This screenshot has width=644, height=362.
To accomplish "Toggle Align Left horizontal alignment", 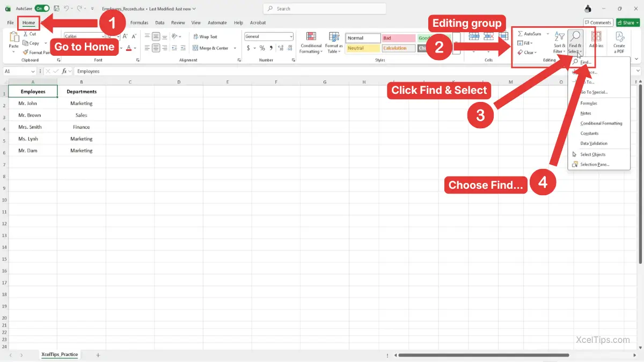I will coord(147,48).
